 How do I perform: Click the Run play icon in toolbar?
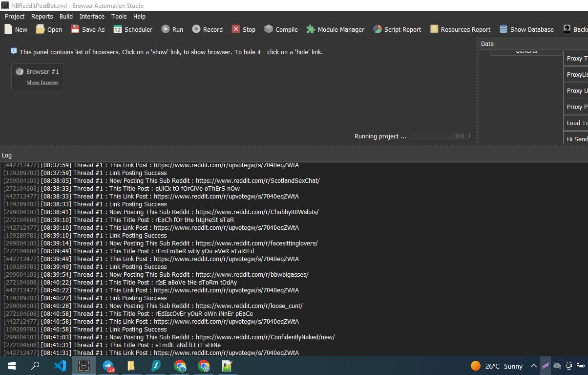pos(166,29)
